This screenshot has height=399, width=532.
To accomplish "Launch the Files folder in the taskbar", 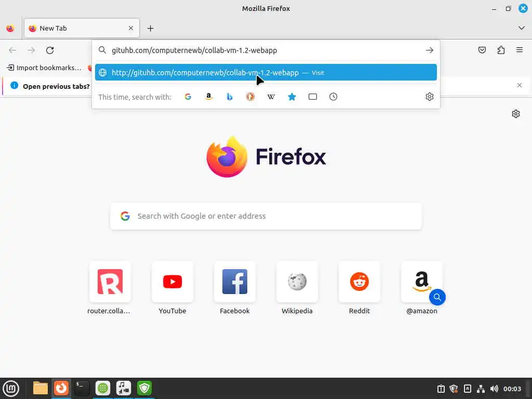I will [x=41, y=388].
